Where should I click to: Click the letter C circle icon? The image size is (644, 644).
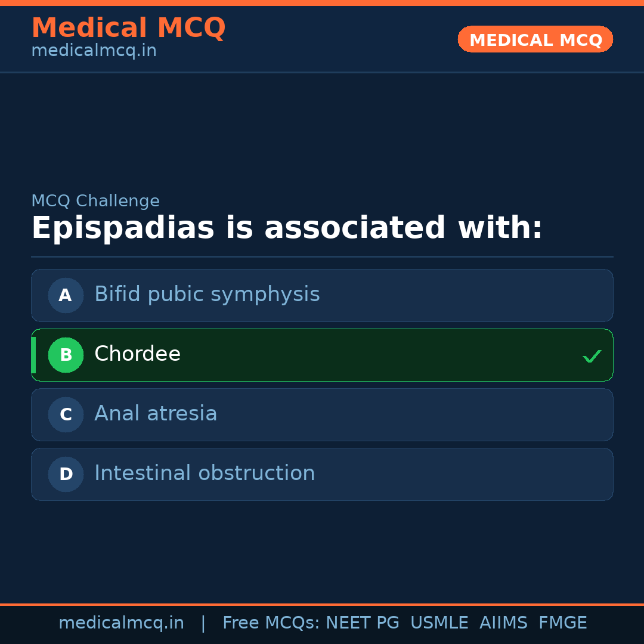66,414
